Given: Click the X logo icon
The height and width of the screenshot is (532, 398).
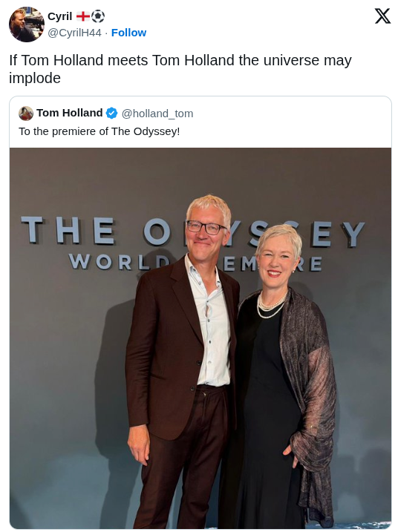Looking at the screenshot, I should click(382, 16).
